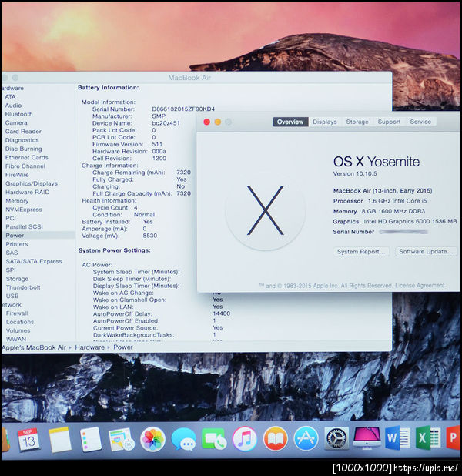The height and width of the screenshot is (476, 462).
Task: Select Bluetooth in the sidebar
Action: click(18, 114)
